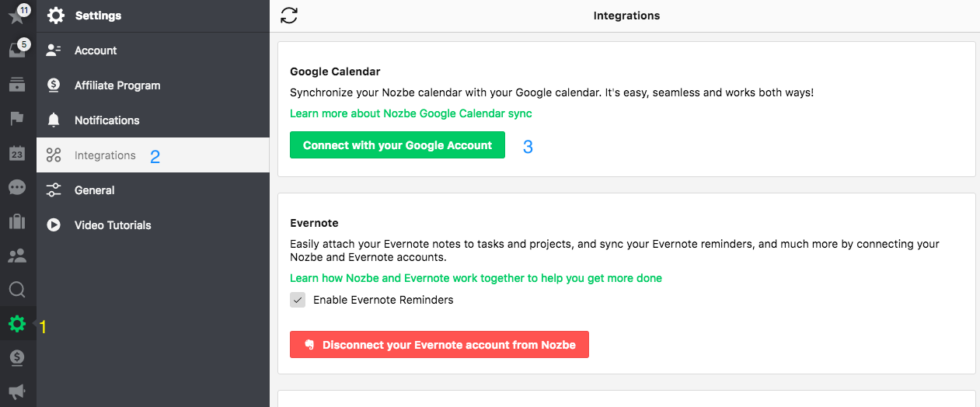The width and height of the screenshot is (980, 407).
Task: Click the sync refresh icon
Action: (289, 15)
